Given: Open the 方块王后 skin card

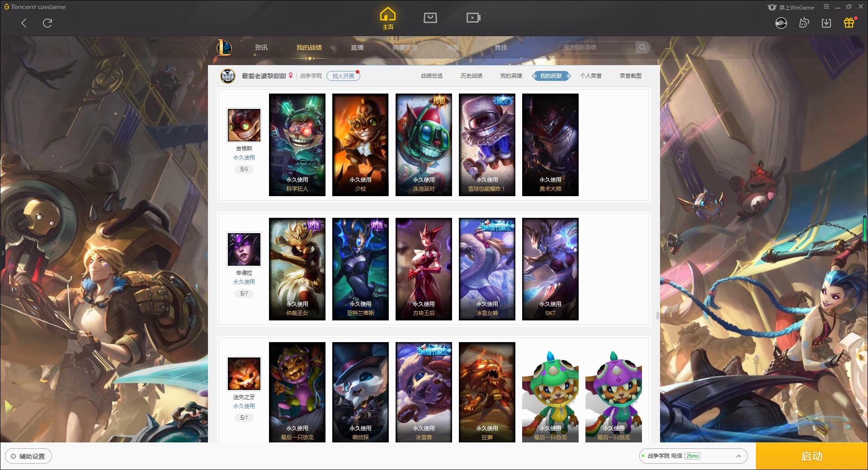Looking at the screenshot, I should click(424, 269).
